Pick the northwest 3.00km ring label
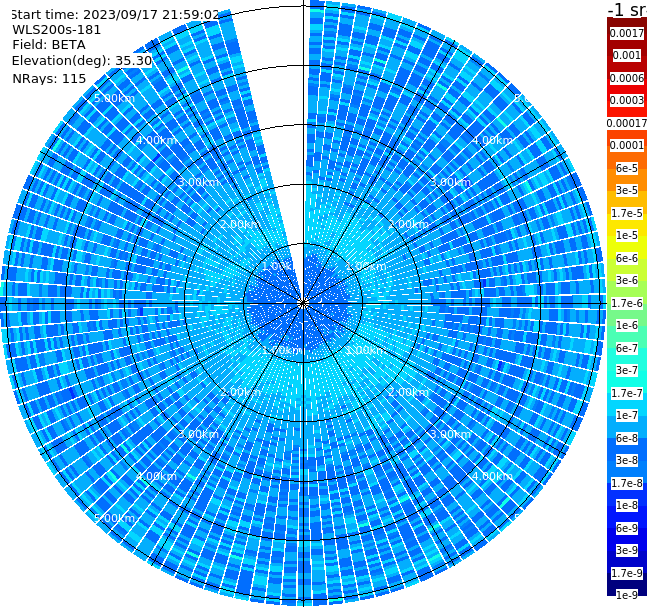Image resolution: width=647 pixels, height=607 pixels. [x=198, y=182]
